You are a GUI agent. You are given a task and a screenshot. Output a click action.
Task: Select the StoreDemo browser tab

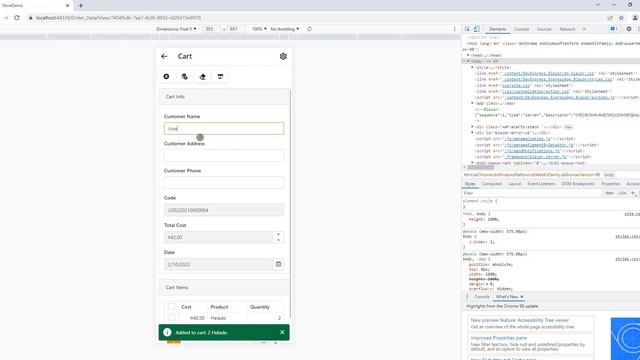coord(35,5)
